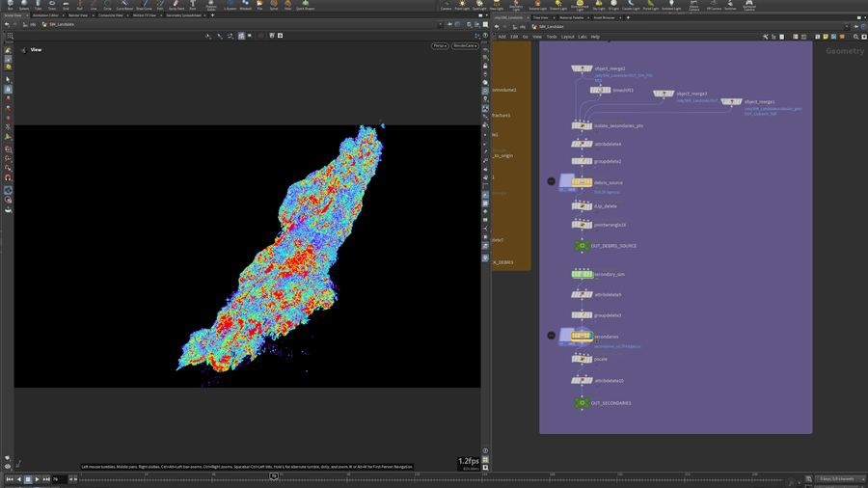This screenshot has height=488, width=868.
Task: Click the VR Camera shelf tool
Action: (x=715, y=6)
